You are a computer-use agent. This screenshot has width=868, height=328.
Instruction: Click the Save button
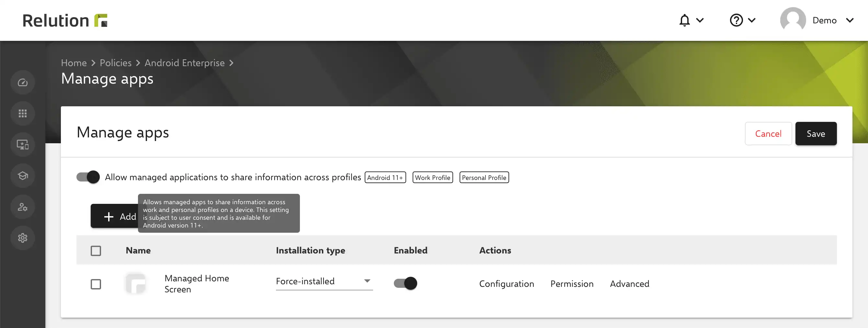pos(816,134)
